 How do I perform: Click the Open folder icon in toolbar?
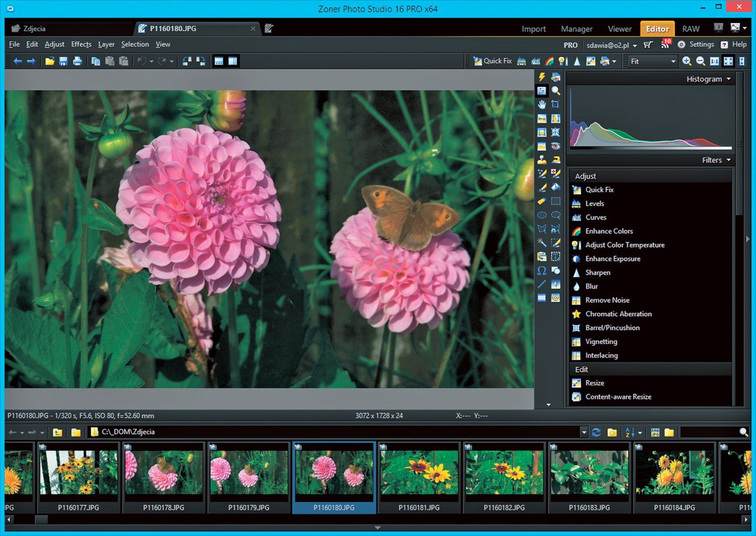tap(50, 61)
